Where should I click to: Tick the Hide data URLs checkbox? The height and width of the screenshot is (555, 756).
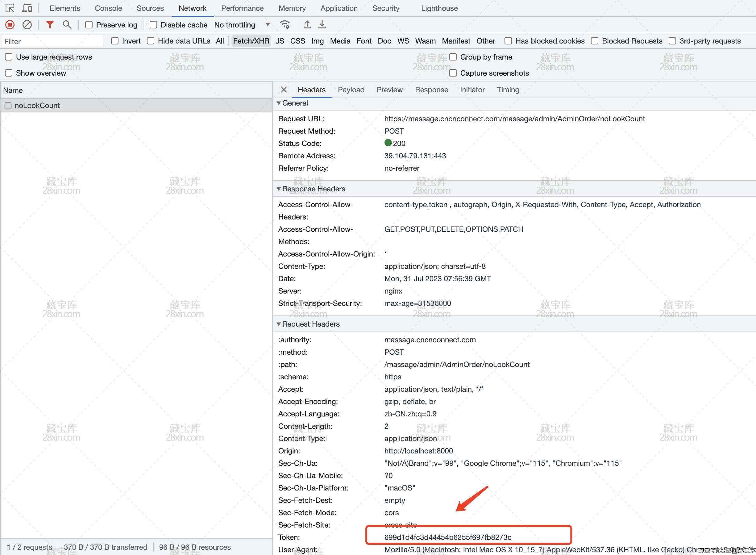click(x=151, y=41)
